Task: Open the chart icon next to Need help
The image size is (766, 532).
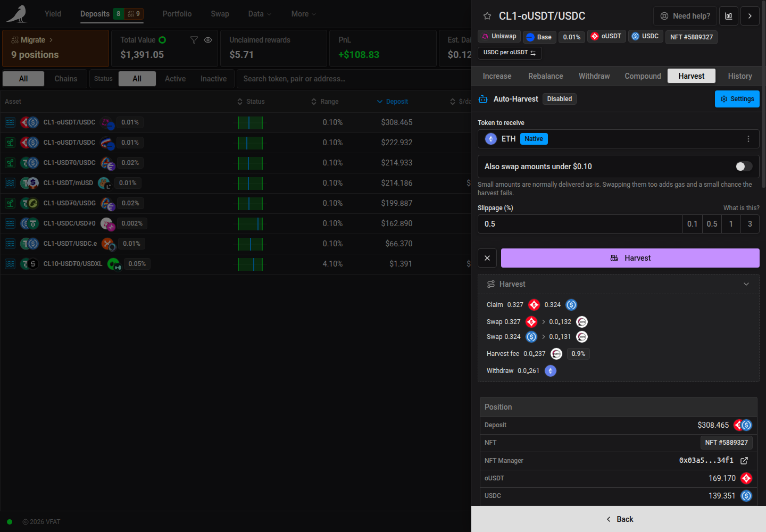Action: click(729, 16)
